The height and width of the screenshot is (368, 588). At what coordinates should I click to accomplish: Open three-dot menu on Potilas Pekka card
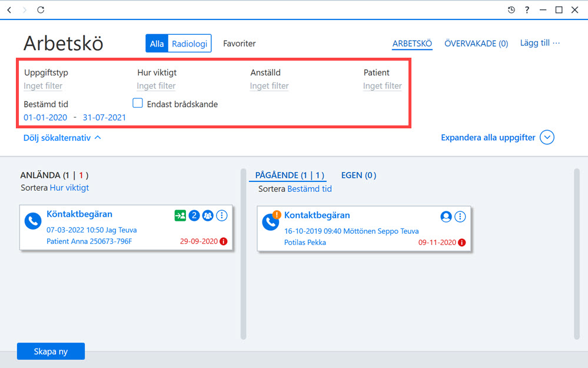point(460,217)
